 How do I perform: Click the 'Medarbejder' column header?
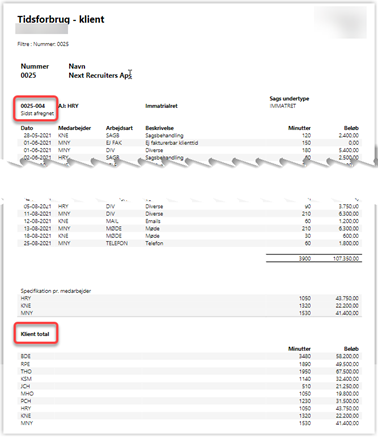[x=74, y=128]
